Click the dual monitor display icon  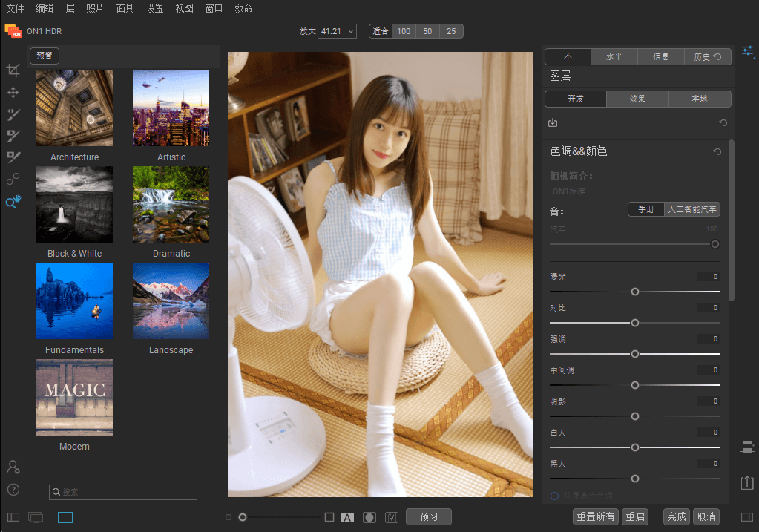(36, 517)
